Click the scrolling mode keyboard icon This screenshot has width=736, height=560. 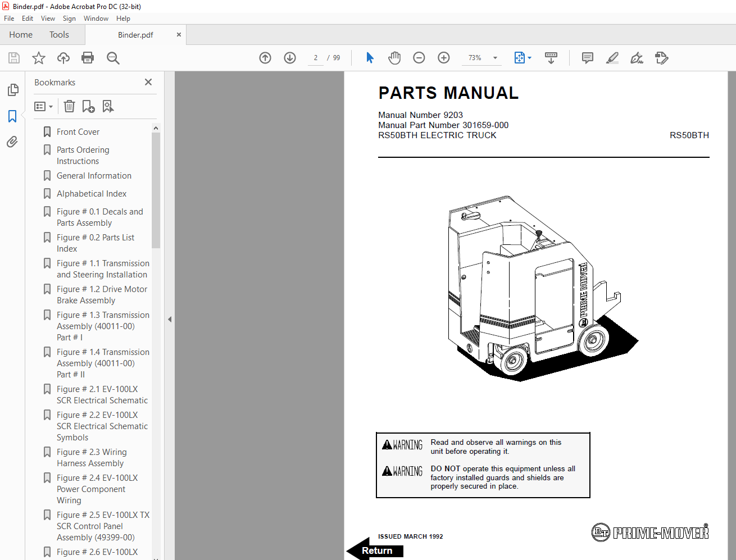coord(551,58)
